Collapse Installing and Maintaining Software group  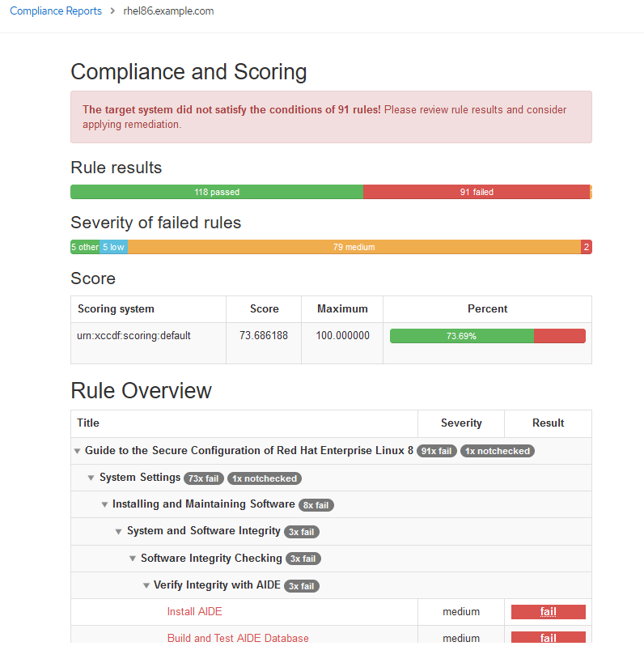tap(104, 505)
